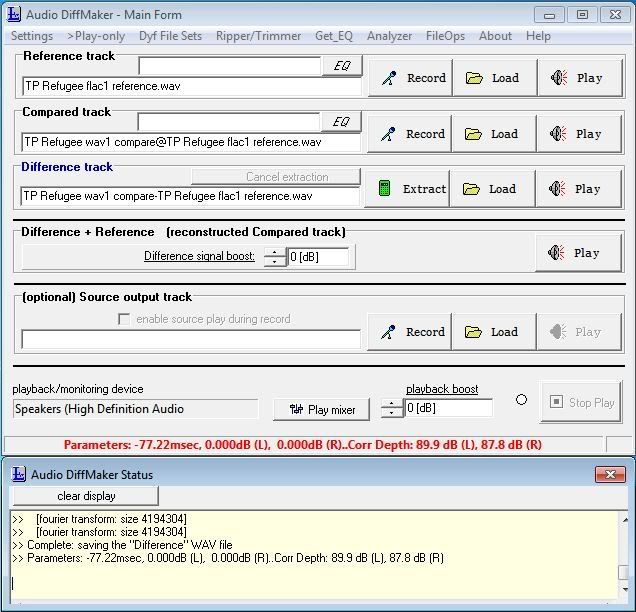
Task: Record the Reference track
Action: 410,78
